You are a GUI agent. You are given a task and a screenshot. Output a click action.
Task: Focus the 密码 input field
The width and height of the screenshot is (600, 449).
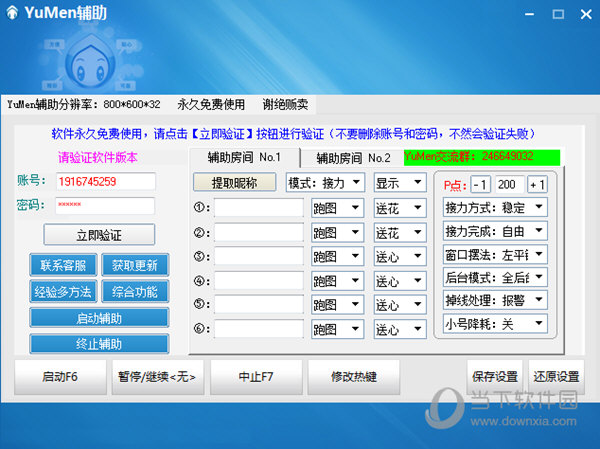tap(105, 206)
